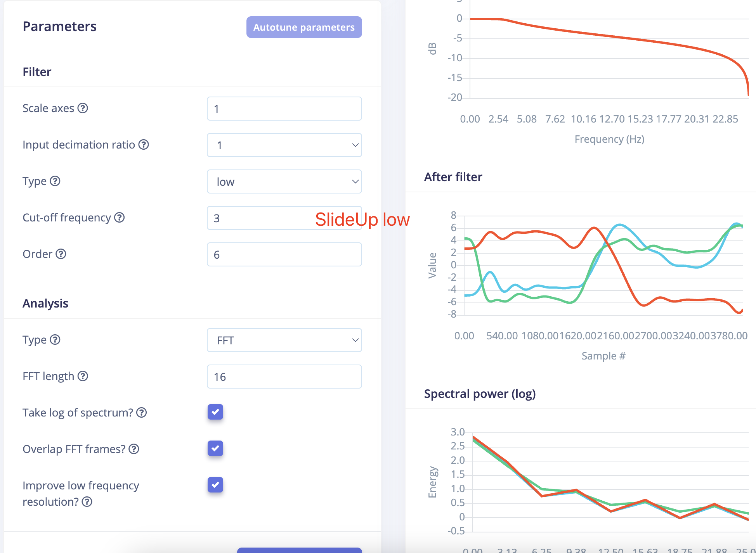
Task: Disable Improve low frequency resolution checkbox
Action: pos(215,485)
